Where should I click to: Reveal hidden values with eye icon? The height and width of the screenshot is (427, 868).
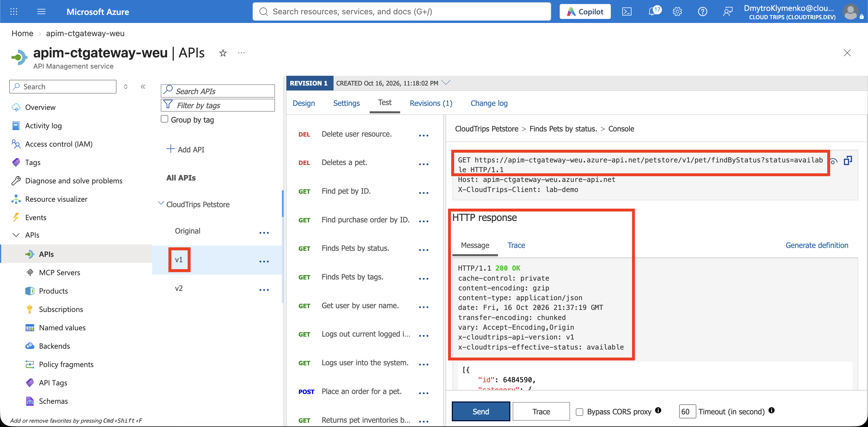pos(834,161)
